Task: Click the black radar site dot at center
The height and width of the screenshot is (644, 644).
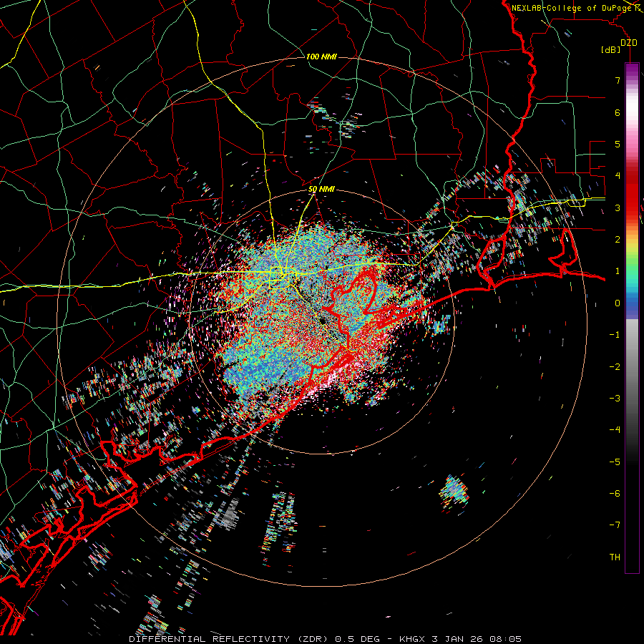Action: [x=323, y=321]
